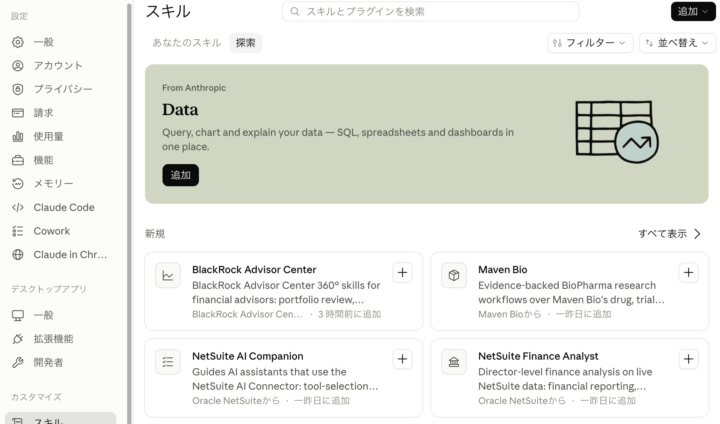This screenshot has width=720, height=424.
Task: Click 'Oracle NetSuiteから' under NetSuite Finance Analyst
Action: click(522, 401)
